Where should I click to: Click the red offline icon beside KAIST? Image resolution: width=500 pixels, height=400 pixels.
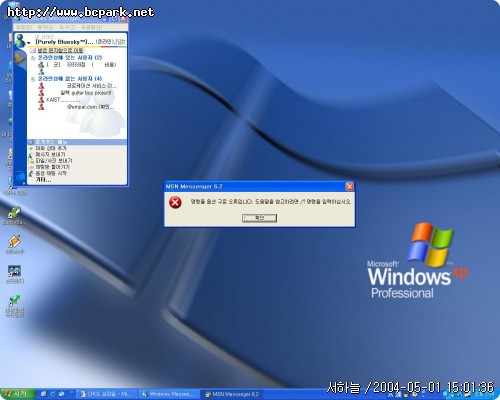(41, 100)
